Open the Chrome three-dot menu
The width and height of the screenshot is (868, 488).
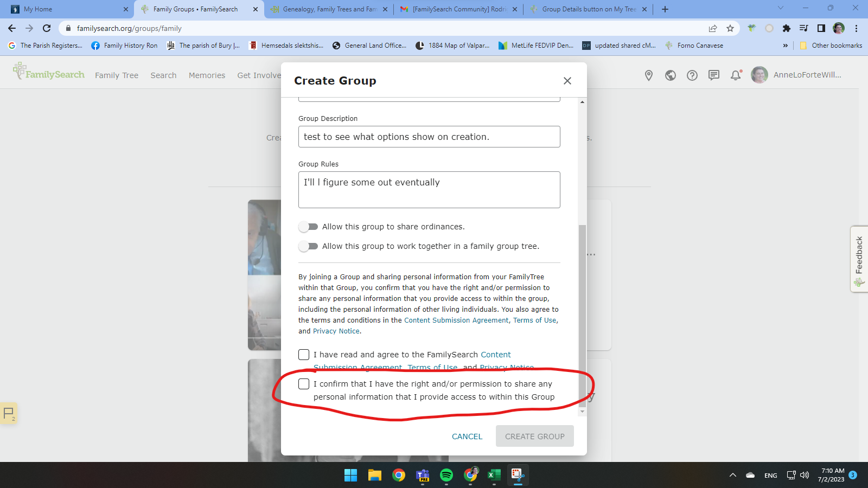[x=856, y=28]
